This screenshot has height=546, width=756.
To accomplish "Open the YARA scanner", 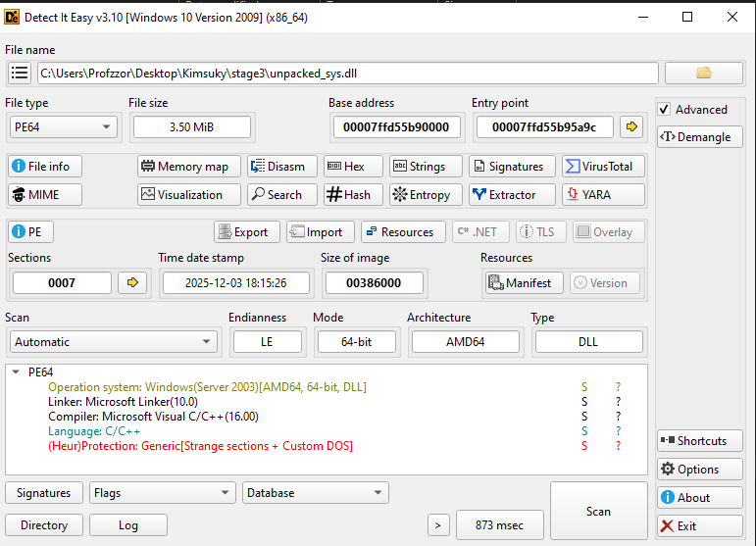I will click(603, 195).
